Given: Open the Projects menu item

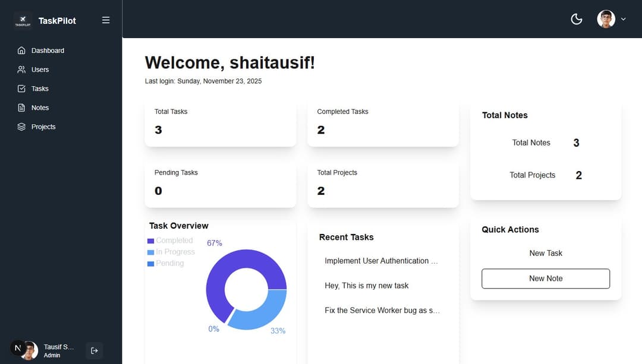Looking at the screenshot, I should (x=43, y=127).
